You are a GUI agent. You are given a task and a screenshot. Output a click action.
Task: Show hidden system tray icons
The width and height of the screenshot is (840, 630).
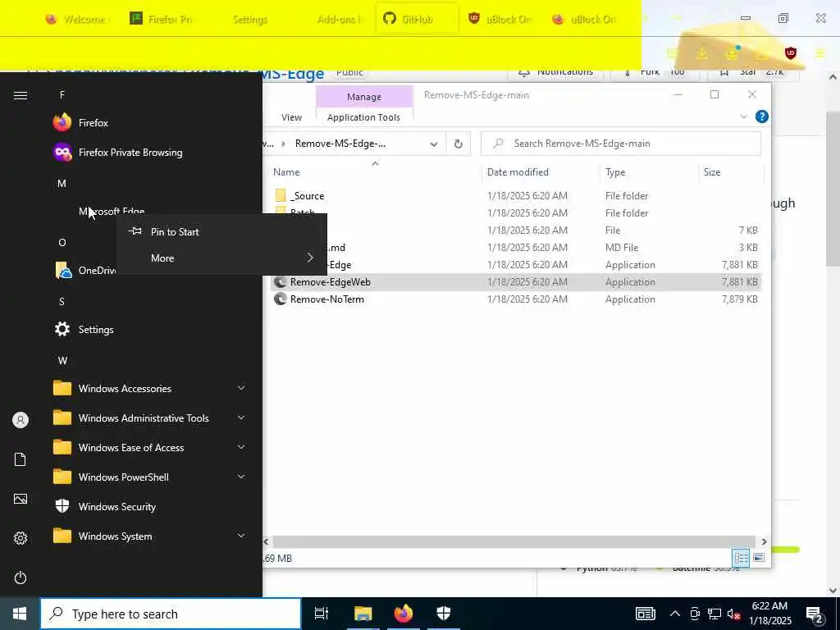pyautogui.click(x=675, y=614)
